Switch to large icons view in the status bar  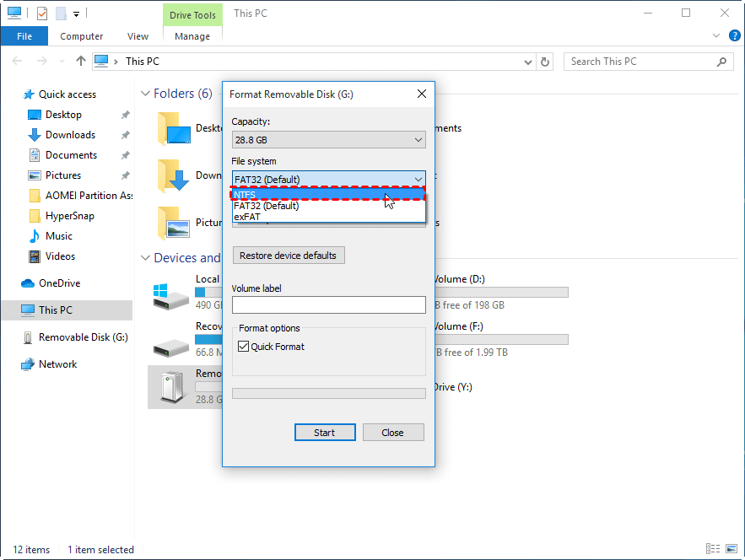[731, 549]
